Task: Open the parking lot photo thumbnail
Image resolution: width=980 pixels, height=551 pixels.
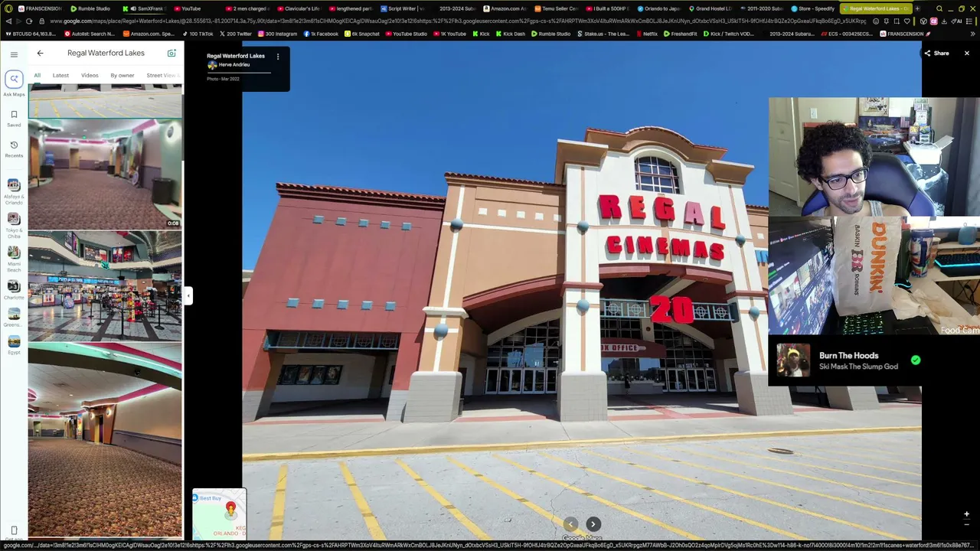Action: pos(105,100)
